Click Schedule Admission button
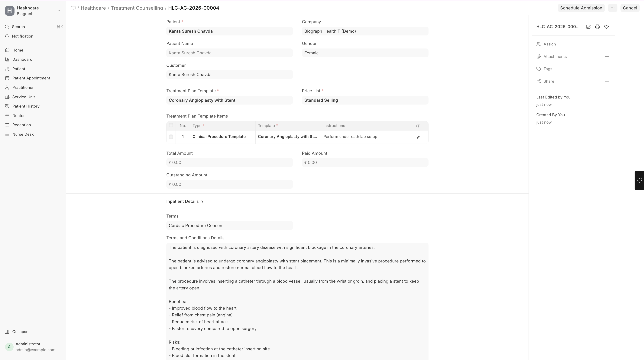644x360 pixels. coord(581,8)
